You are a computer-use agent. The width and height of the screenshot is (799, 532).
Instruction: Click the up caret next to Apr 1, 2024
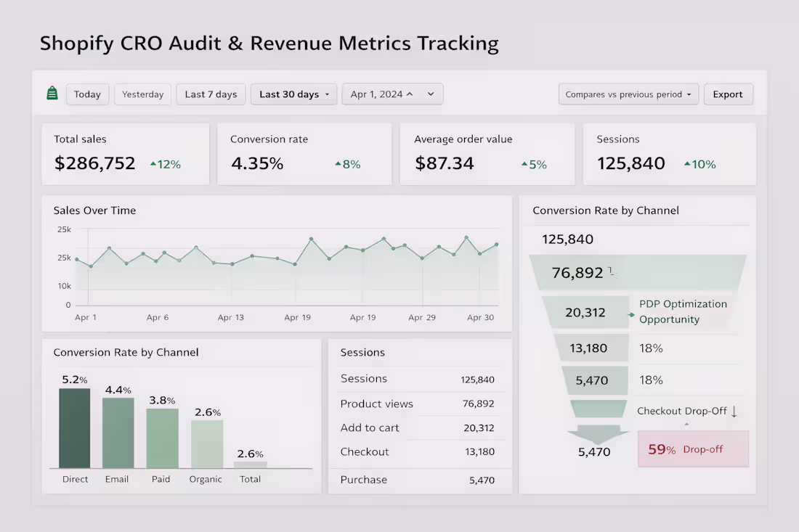pyautogui.click(x=410, y=94)
